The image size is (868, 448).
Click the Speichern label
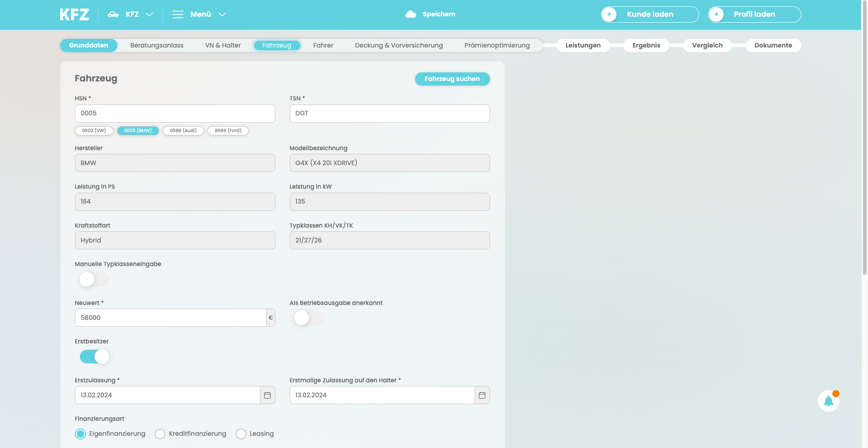439,14
